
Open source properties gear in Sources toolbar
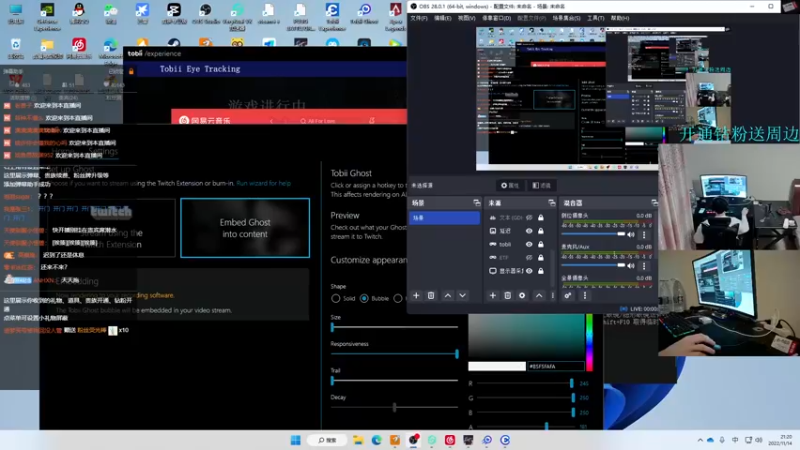[522, 295]
